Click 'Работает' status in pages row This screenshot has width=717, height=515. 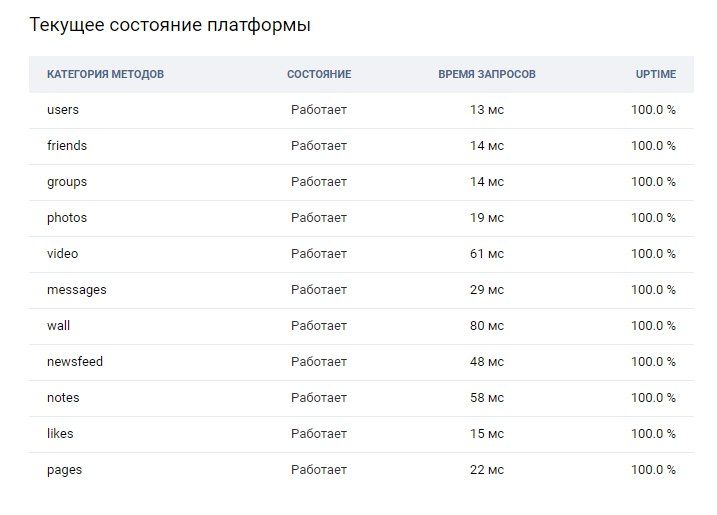(x=319, y=470)
